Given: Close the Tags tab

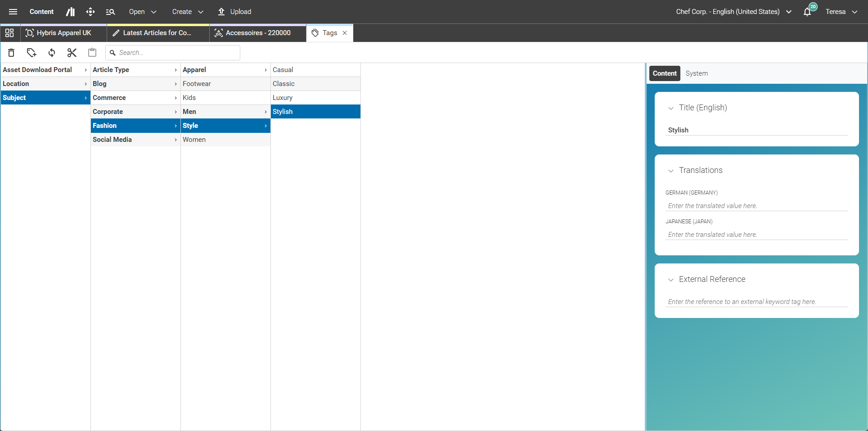Looking at the screenshot, I should [x=345, y=33].
